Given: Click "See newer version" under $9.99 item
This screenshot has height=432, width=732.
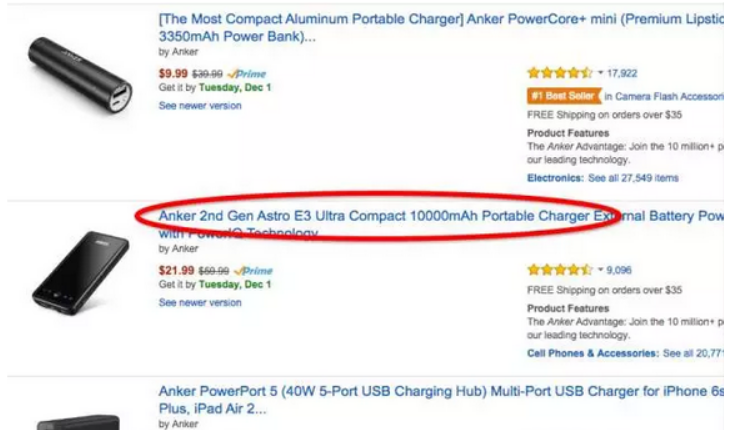Looking at the screenshot, I should tap(200, 105).
